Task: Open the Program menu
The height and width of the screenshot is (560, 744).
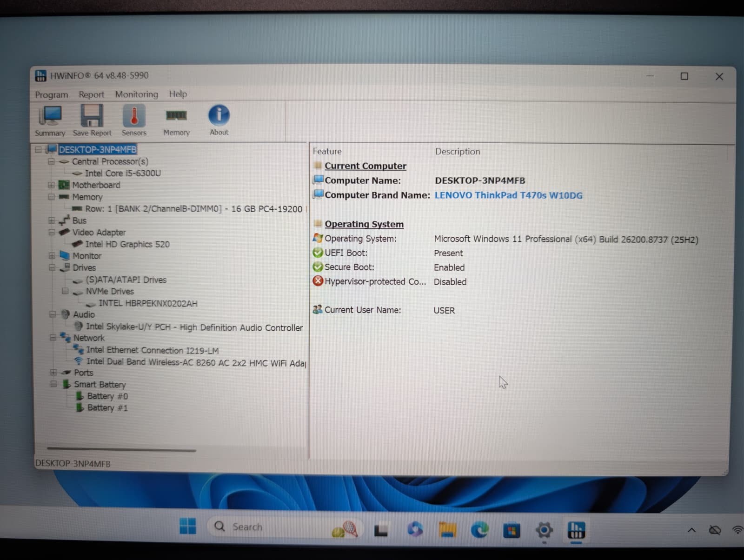Action: tap(52, 94)
